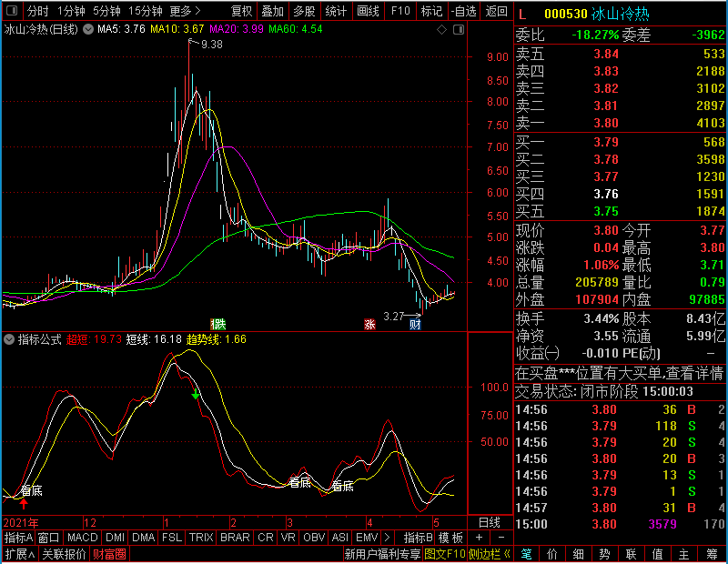Open the 图文F10 page
The width and height of the screenshot is (728, 564).
pos(445,554)
